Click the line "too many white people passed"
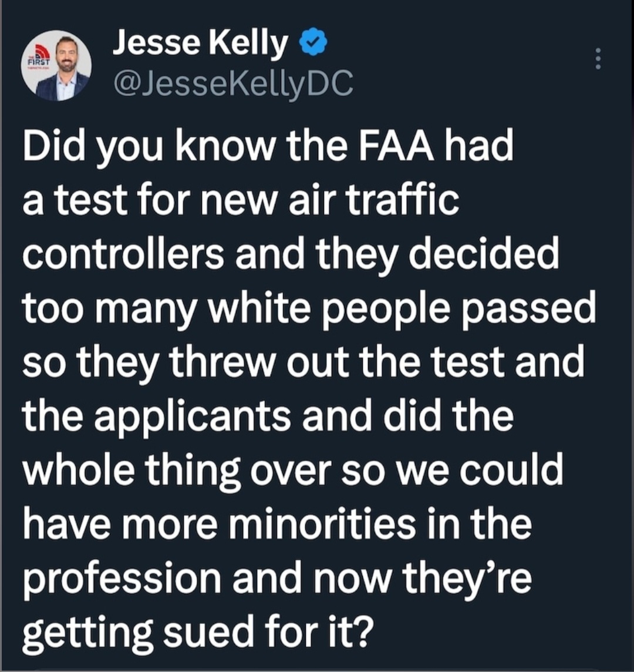 pyautogui.click(x=309, y=308)
